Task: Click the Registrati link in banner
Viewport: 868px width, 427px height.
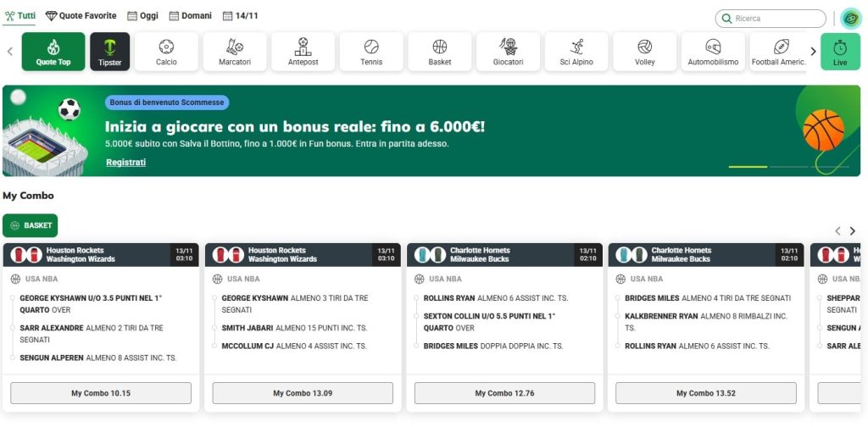Action: [x=125, y=162]
